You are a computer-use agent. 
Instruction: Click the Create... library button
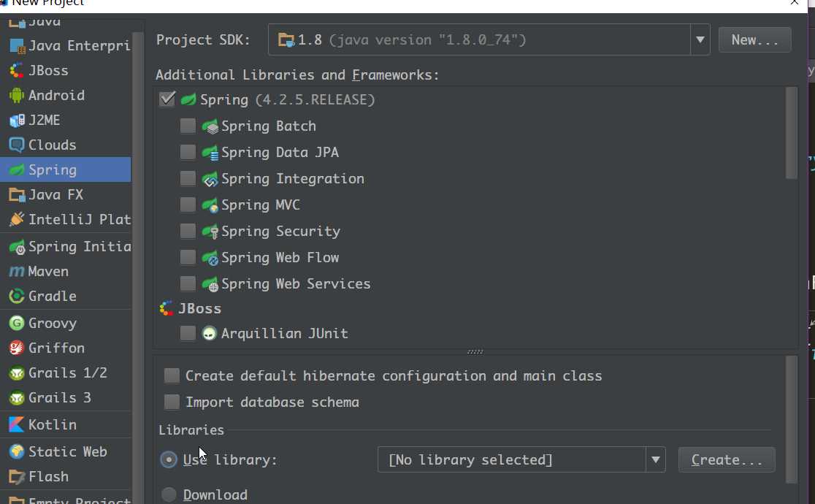(727, 459)
